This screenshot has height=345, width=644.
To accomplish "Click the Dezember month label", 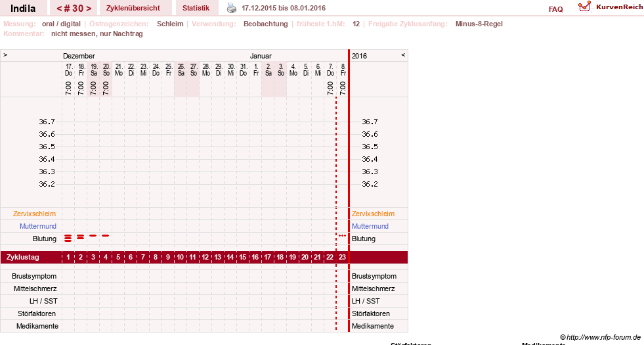I will 79,56.
